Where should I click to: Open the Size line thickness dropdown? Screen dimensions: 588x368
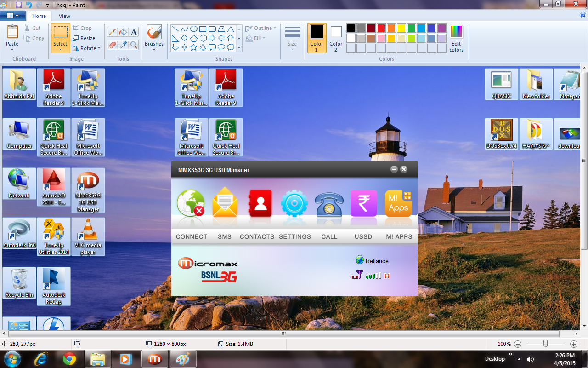point(292,38)
